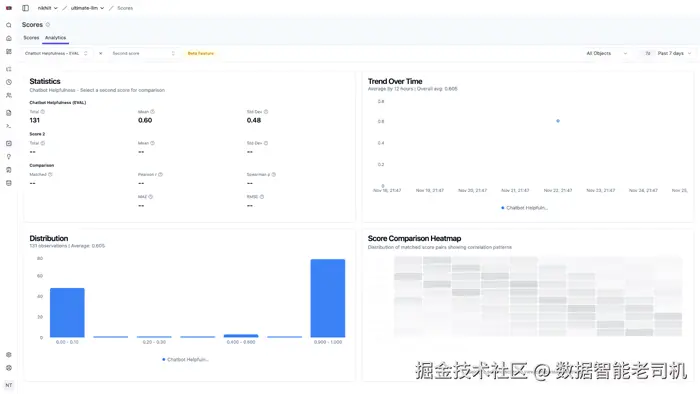Click the std dev value 0.48
This screenshot has width=700, height=394.
(x=254, y=120)
